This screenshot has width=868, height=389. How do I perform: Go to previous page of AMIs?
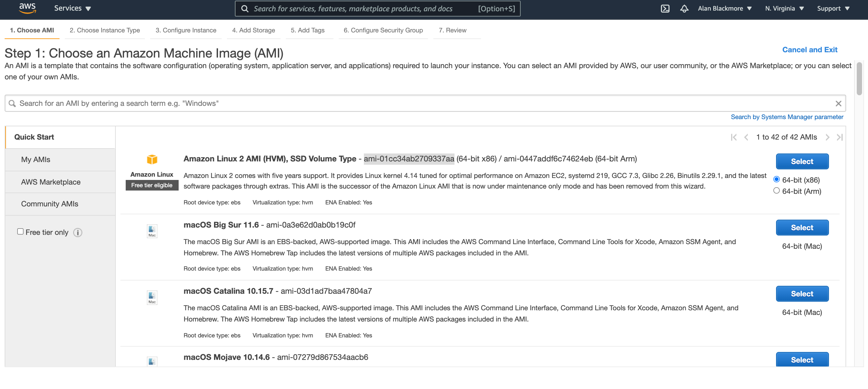[x=746, y=137]
